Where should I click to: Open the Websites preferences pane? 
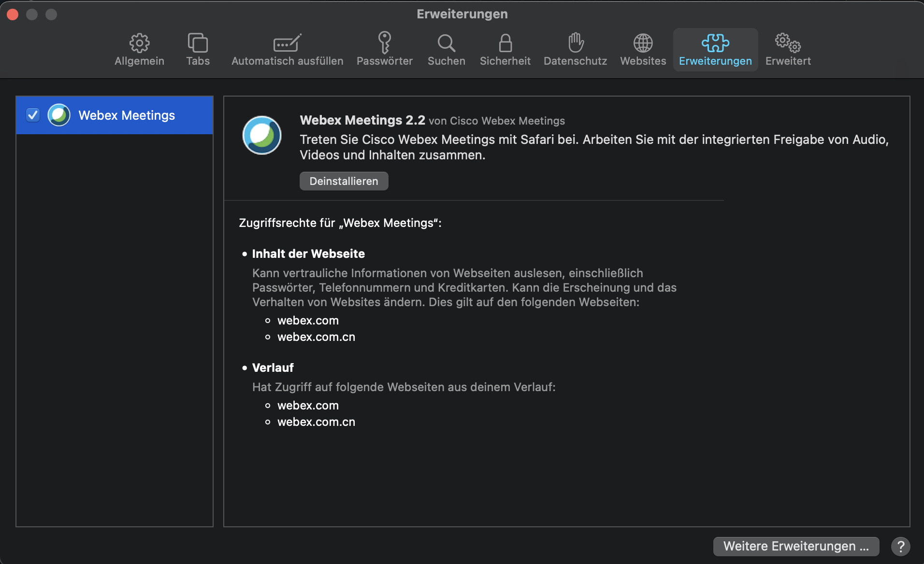click(643, 50)
